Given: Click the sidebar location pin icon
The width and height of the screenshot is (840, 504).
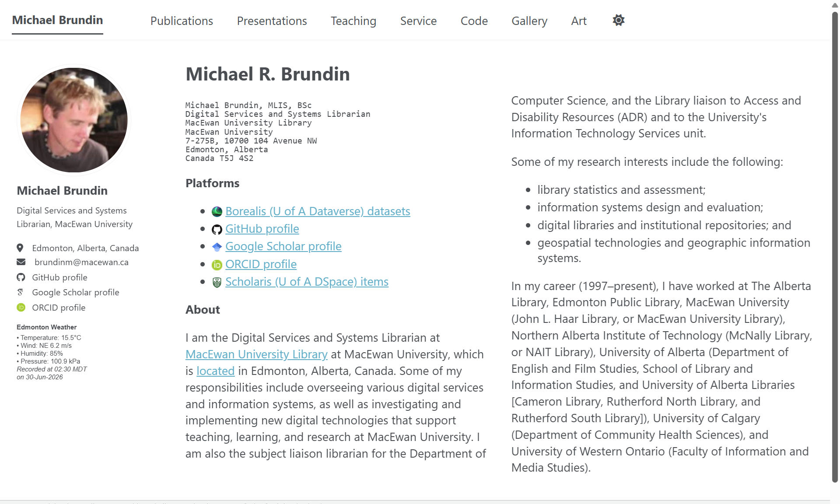Looking at the screenshot, I should [x=20, y=248].
